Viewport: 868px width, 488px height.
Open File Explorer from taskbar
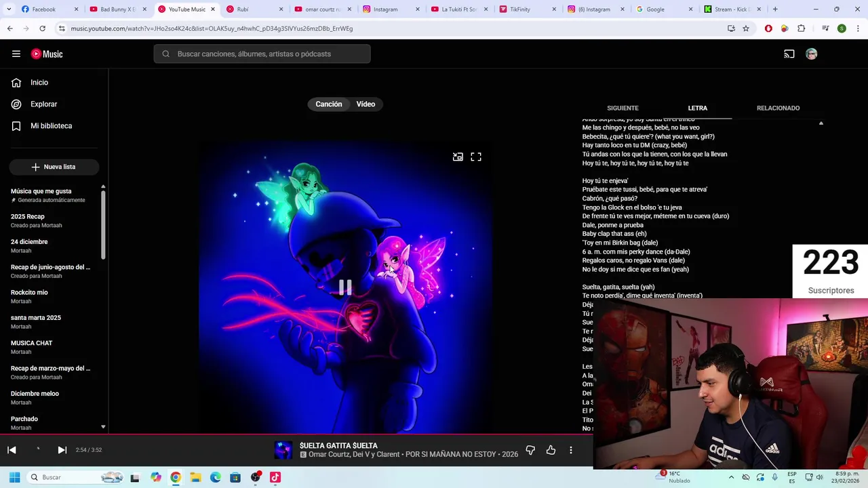[195, 478]
